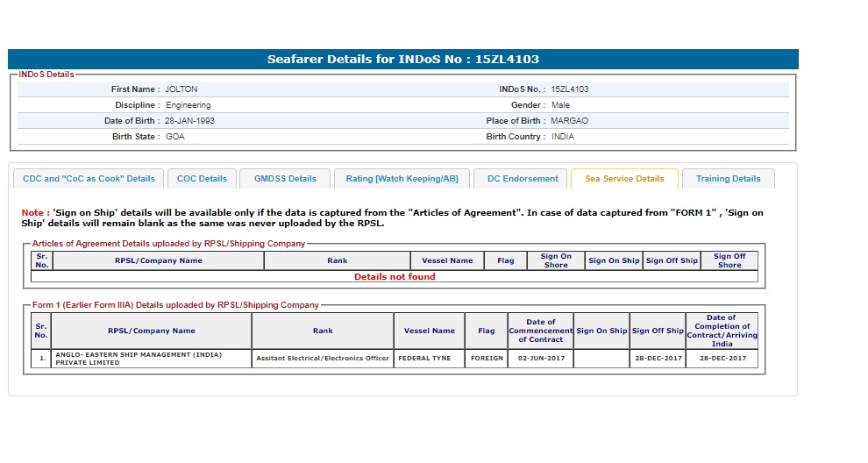
Task: Go to the DC Endorsement tab
Action: coord(522,179)
